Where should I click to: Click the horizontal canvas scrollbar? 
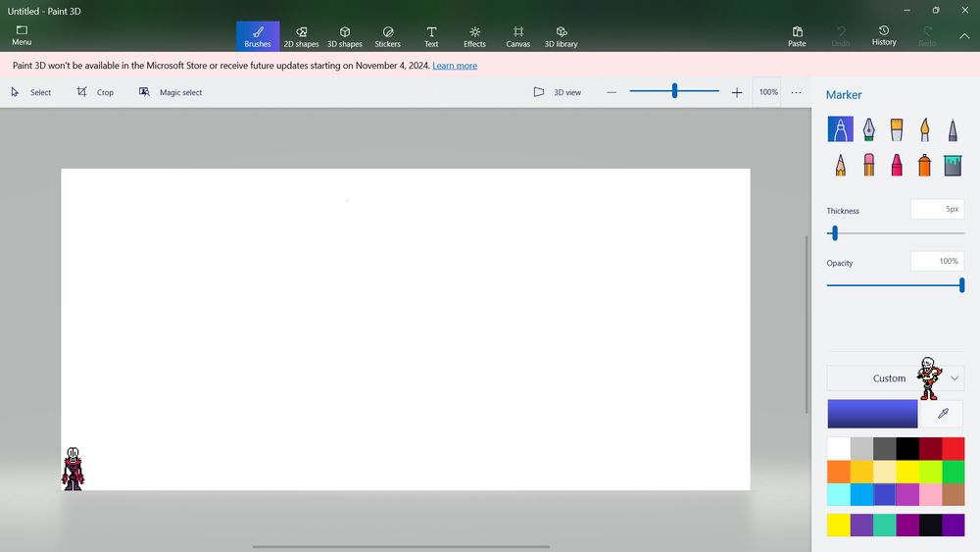coord(401,546)
